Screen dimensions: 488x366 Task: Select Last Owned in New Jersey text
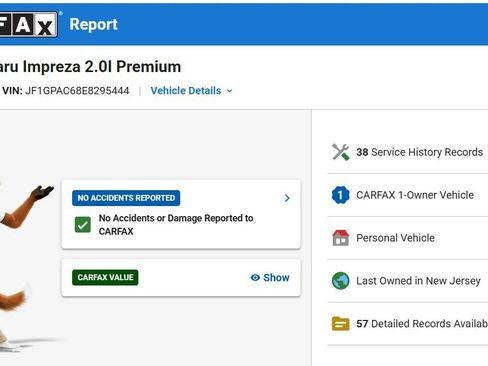pyautogui.click(x=418, y=281)
